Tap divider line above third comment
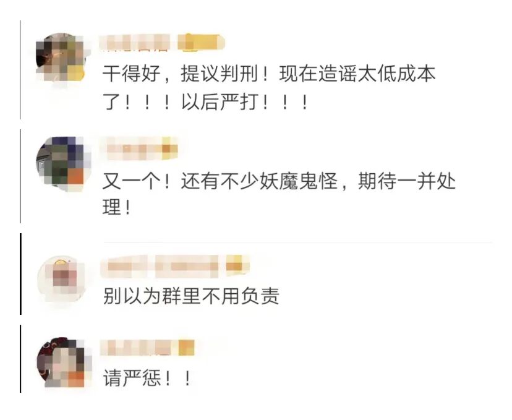Image resolution: width=512 pixels, height=420 pixels. [298, 242]
